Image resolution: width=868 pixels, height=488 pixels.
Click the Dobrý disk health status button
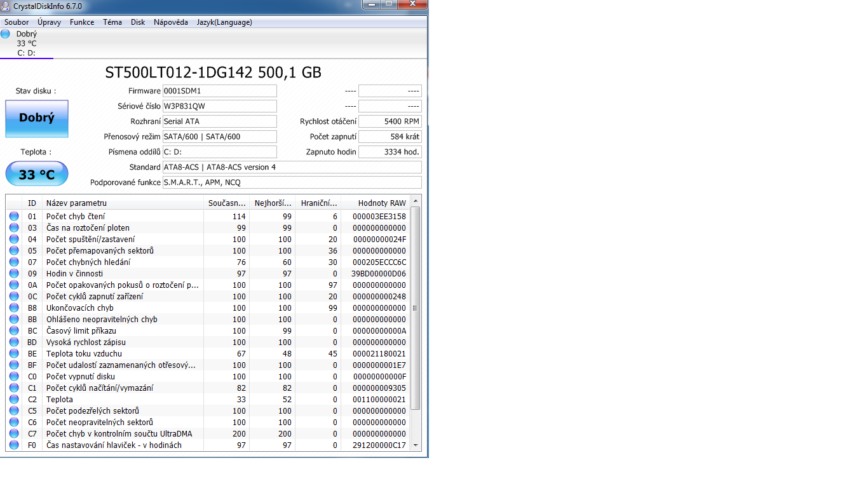(37, 118)
